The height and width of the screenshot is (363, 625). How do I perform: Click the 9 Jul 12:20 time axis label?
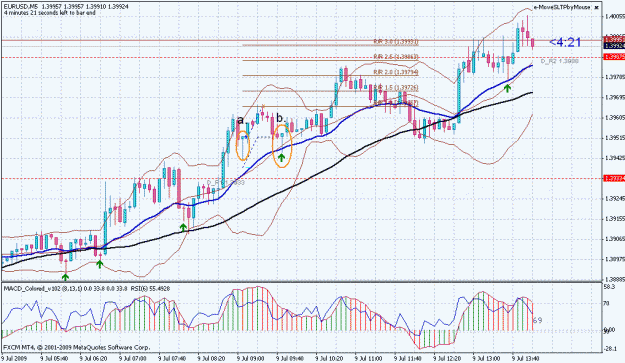tap(448, 359)
